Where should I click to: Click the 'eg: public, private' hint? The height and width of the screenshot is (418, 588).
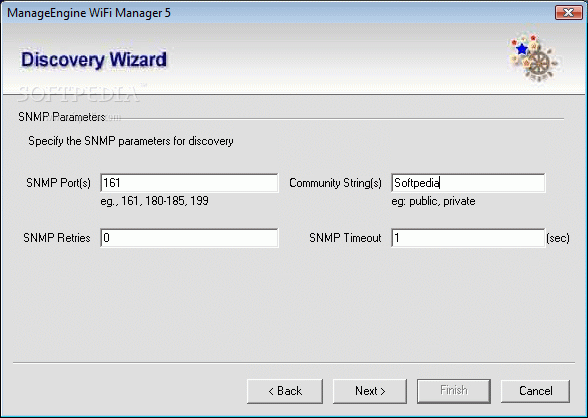[434, 201]
